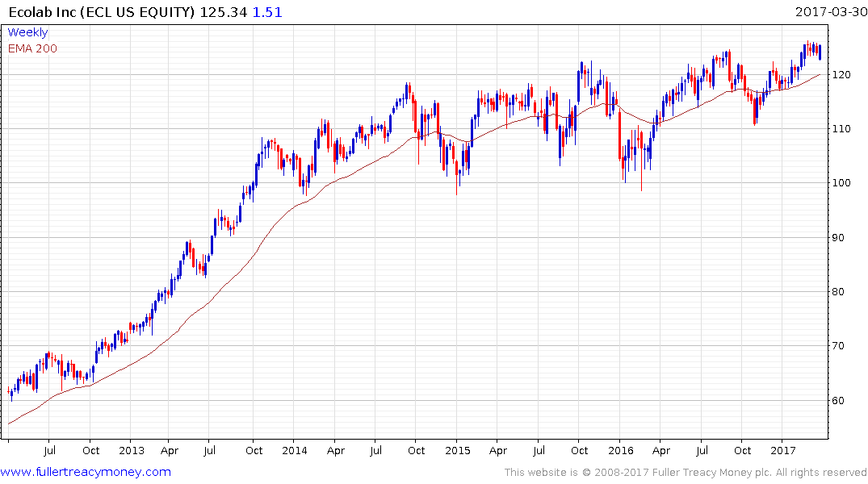Screen dimensions: 868x484
Task: Click the 2017 label on the time axis
Action: coord(782,450)
